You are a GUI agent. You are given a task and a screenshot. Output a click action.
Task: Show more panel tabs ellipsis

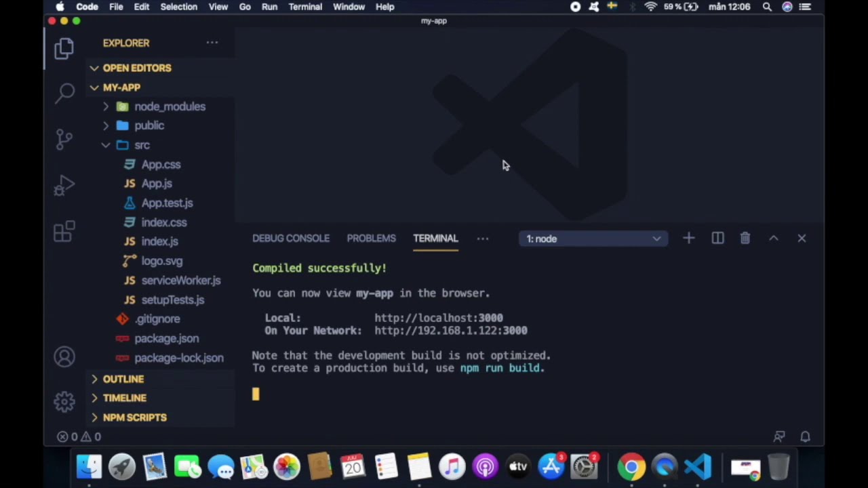483,239
